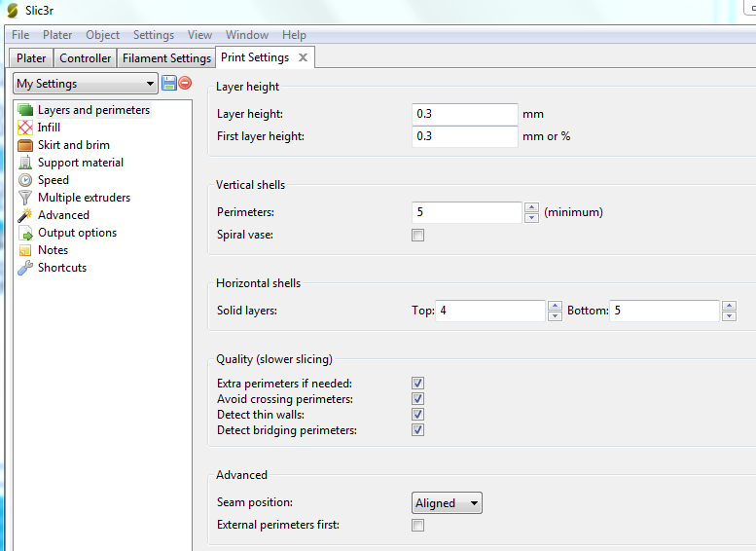
Task: Click the Notes sticky note icon
Action: [x=25, y=250]
